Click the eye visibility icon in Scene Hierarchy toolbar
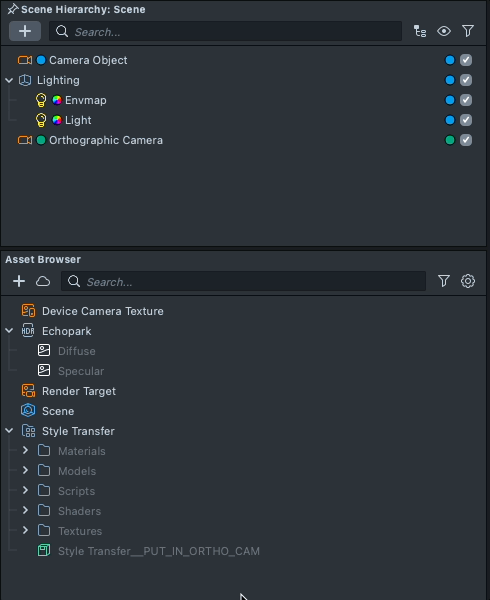490x600 pixels. point(444,31)
